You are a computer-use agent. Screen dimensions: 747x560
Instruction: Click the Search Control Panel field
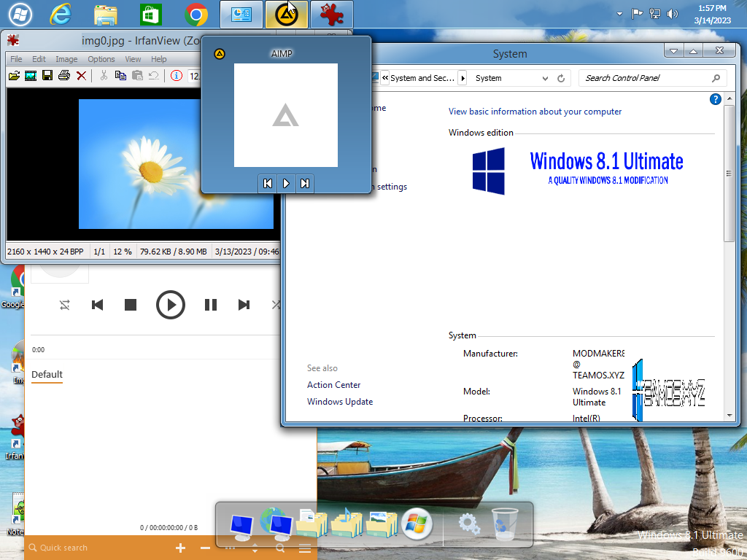(x=652, y=78)
